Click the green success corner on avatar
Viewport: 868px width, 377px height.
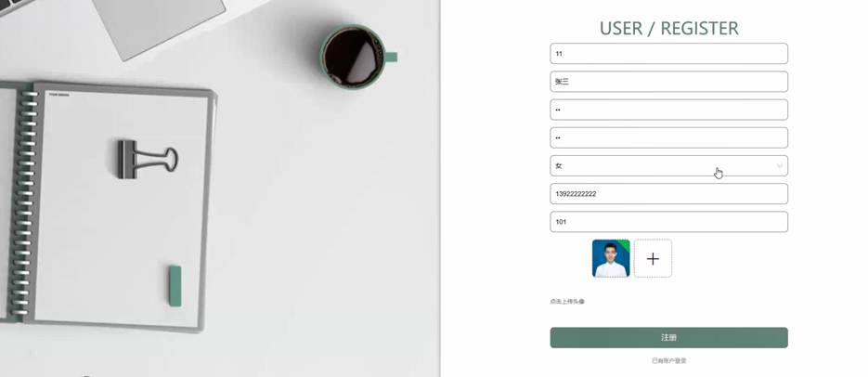(625, 245)
